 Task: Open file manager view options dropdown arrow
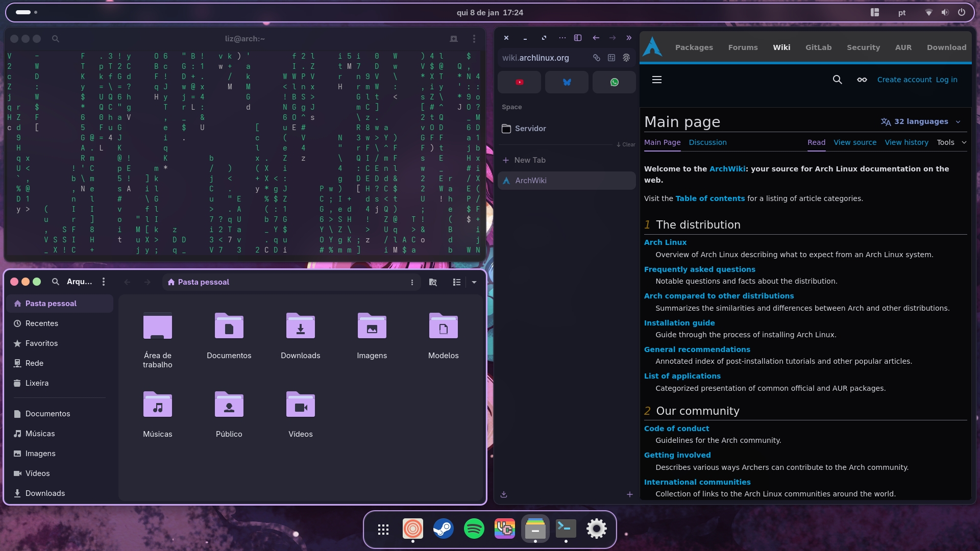pyautogui.click(x=474, y=282)
